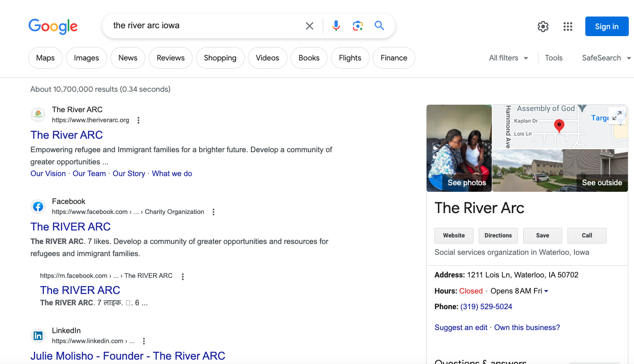Select the Flights filter tab
634x364 pixels.
pos(350,58)
